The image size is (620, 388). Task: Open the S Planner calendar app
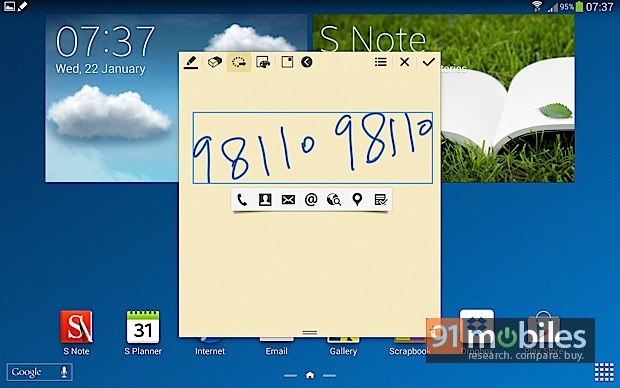click(x=143, y=327)
